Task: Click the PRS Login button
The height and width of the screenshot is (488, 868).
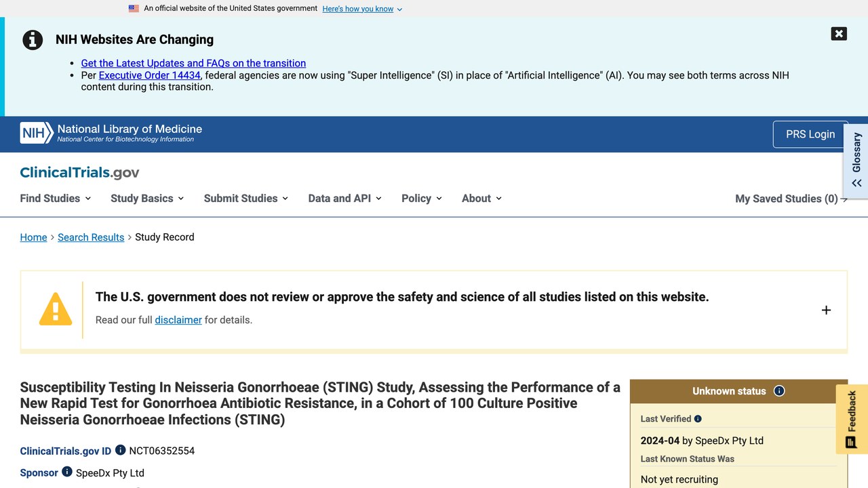Action: (x=810, y=134)
